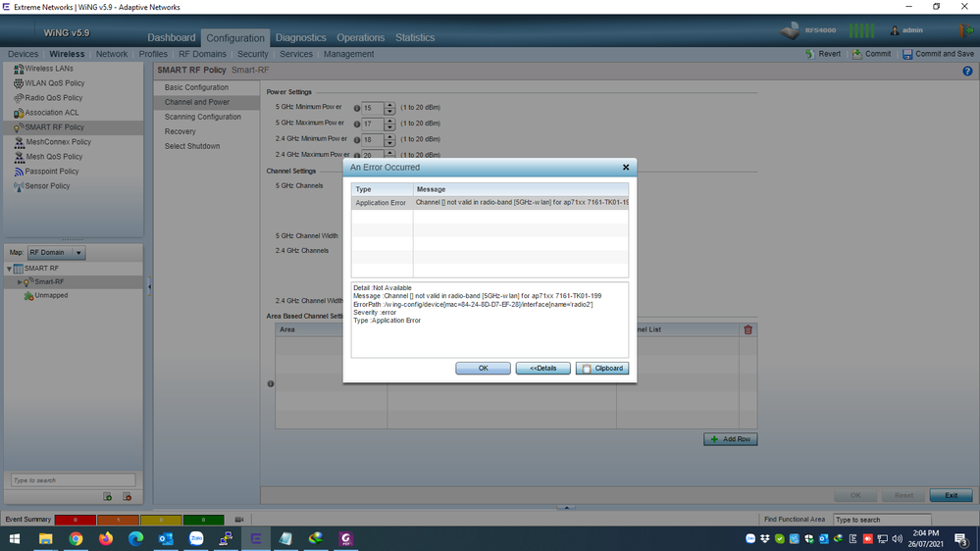The image size is (980, 551).
Task: Select MeshConnex Policy in sidebar
Action: (x=73, y=142)
